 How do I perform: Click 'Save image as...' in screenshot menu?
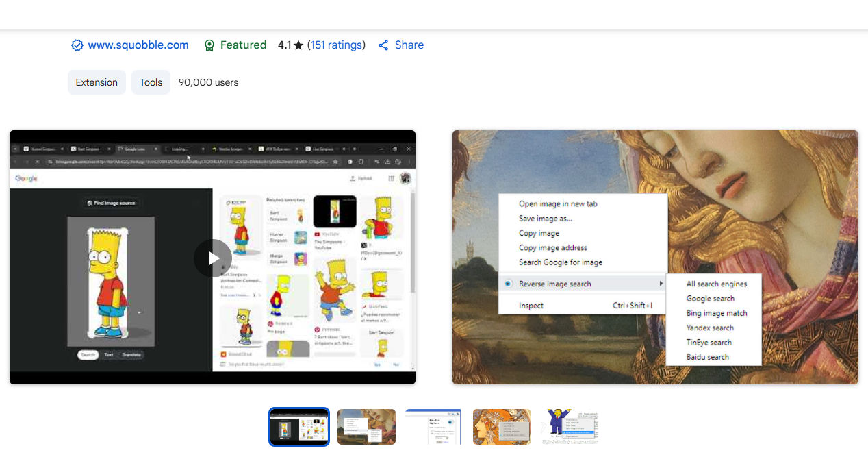click(x=546, y=219)
